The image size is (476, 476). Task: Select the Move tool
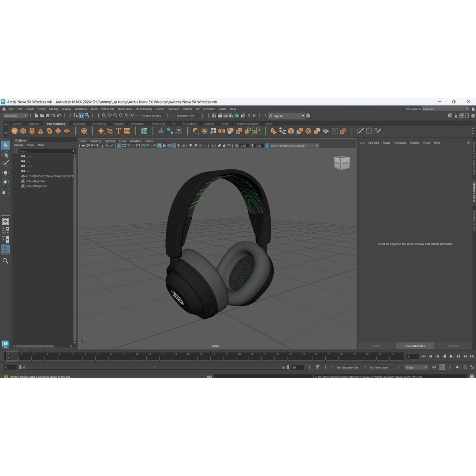coord(5,173)
